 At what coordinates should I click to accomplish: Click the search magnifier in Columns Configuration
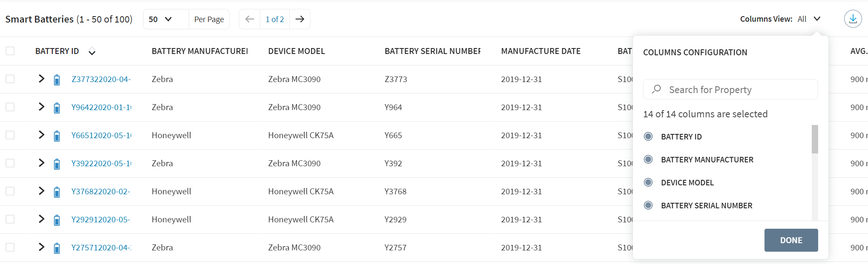[656, 89]
